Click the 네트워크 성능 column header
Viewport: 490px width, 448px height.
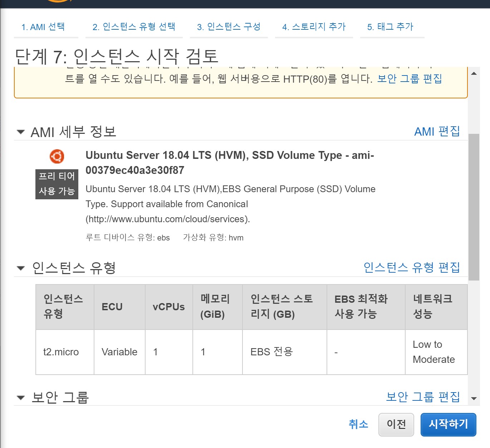pyautogui.click(x=436, y=307)
